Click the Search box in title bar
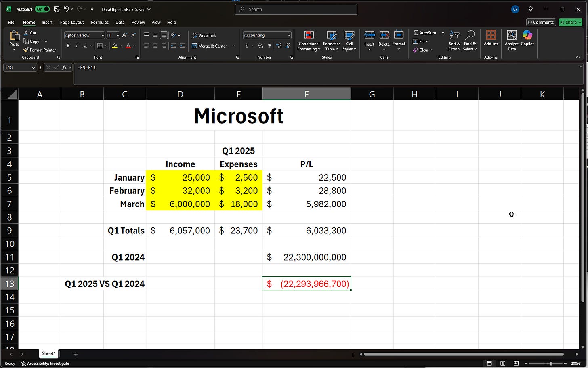588x368 pixels. coord(296,9)
